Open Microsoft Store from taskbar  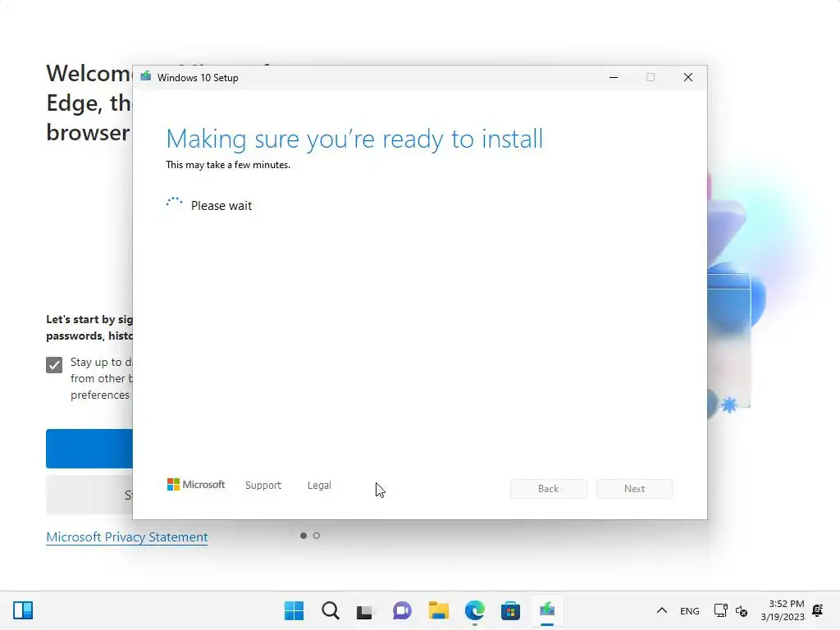click(x=510, y=610)
